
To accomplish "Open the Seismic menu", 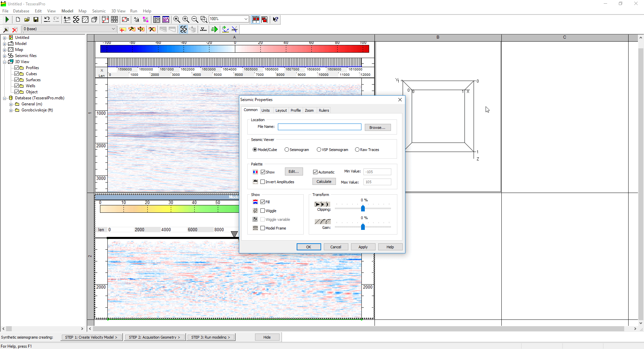I will pyautogui.click(x=99, y=11).
